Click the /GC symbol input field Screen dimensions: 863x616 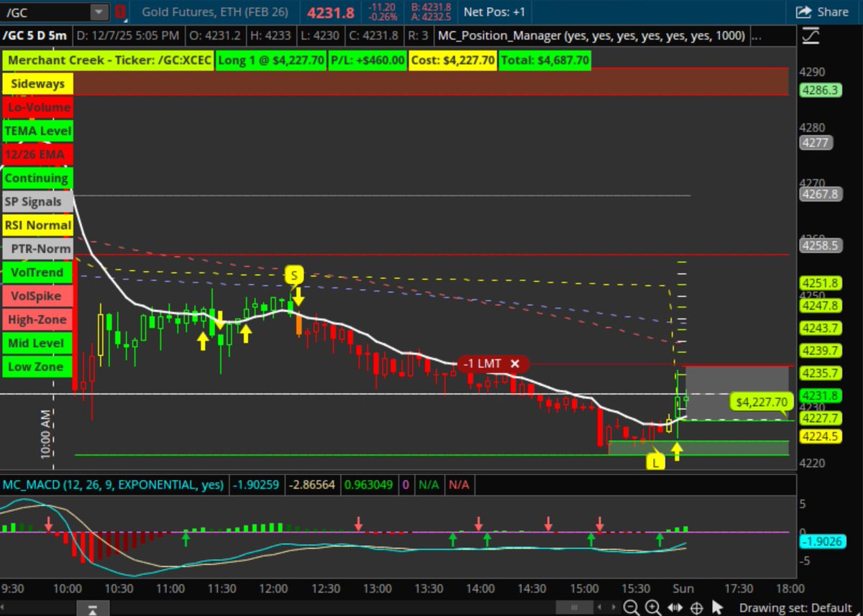coord(46,12)
